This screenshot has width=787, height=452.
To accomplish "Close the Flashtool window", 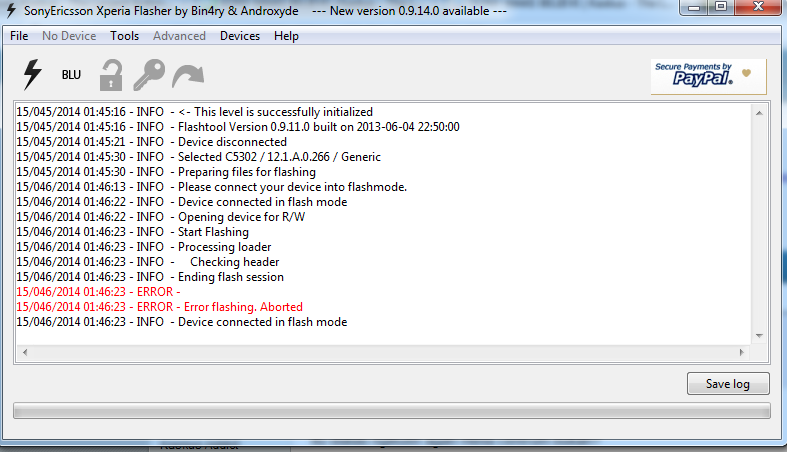I will click(x=758, y=8).
